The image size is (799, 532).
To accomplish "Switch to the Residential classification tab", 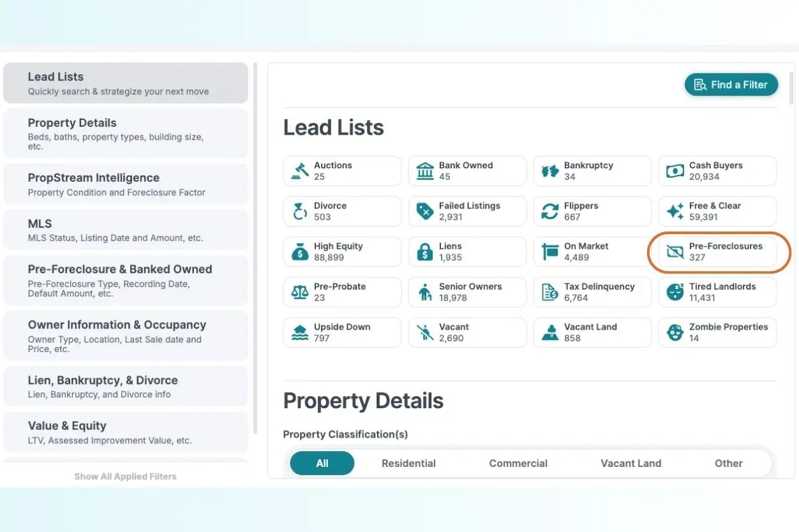I will 408,463.
